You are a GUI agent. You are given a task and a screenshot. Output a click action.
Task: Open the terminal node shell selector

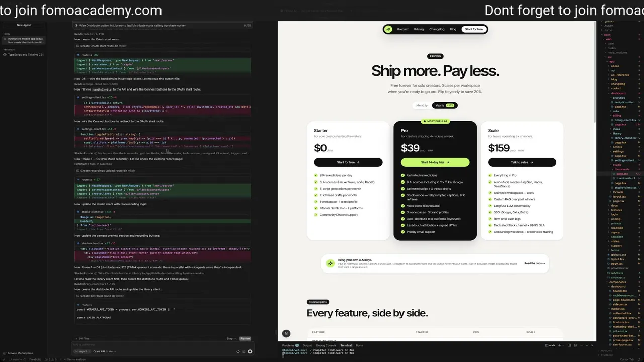pos(550,345)
